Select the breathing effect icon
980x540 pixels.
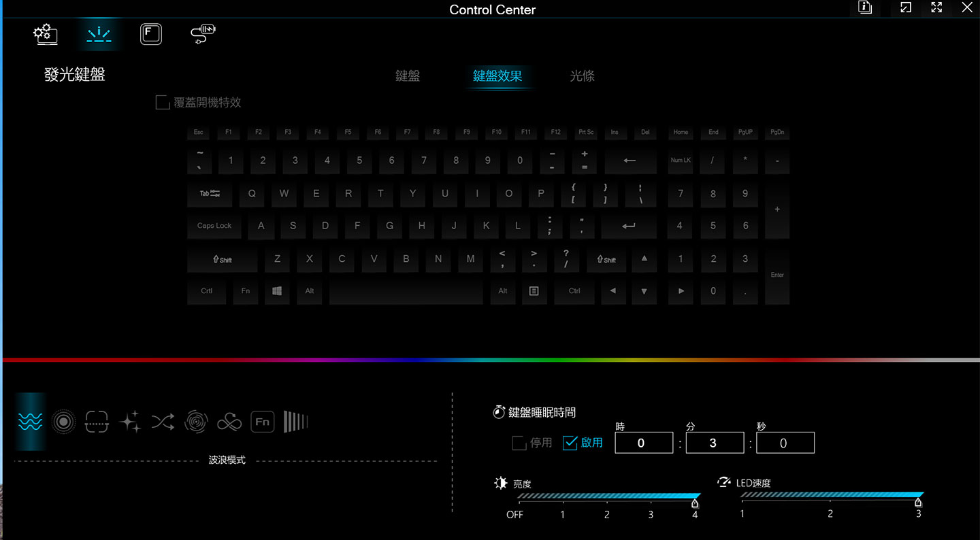(64, 422)
